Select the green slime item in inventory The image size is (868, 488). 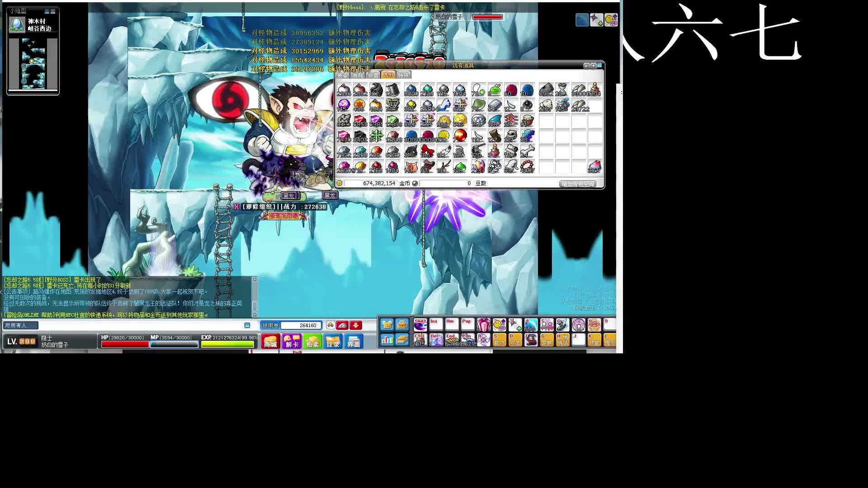coord(495,90)
